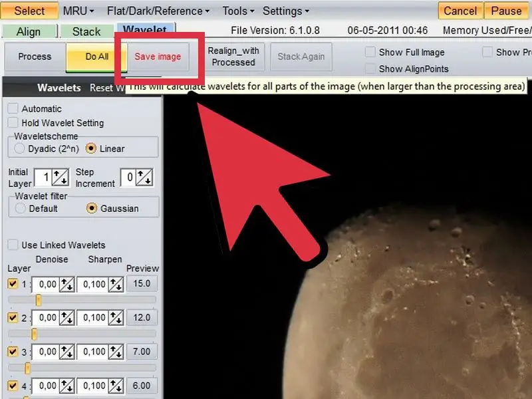Click the Process button
532x399 pixels.
pos(35,57)
